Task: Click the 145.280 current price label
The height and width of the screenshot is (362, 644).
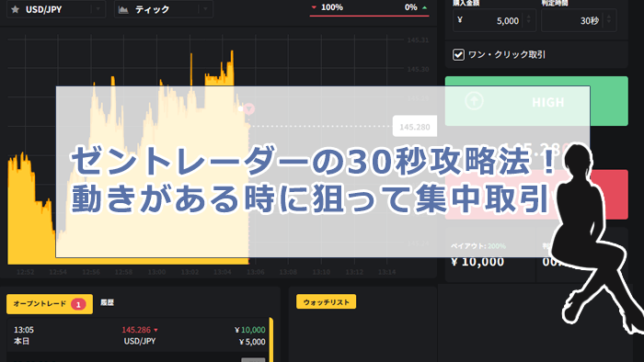Action: [415, 127]
